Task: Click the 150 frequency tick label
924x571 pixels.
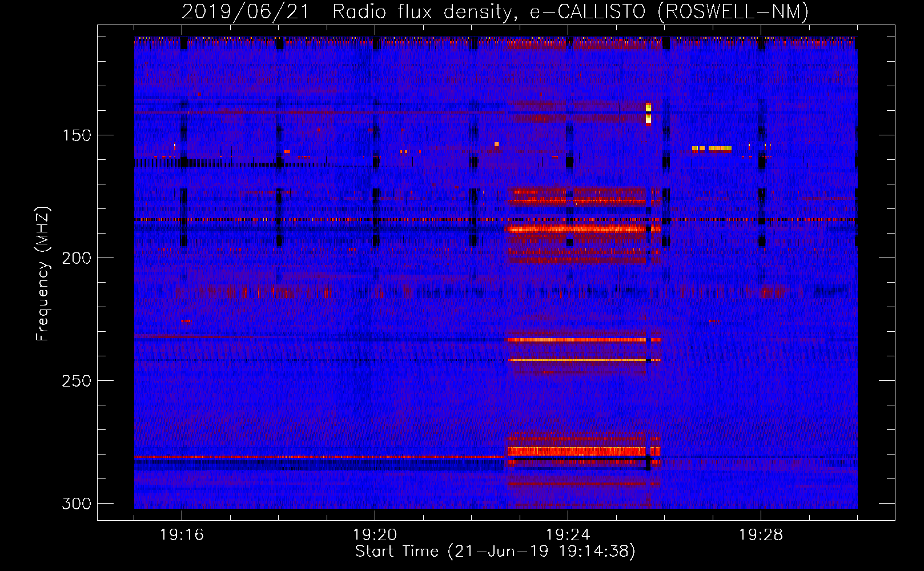Action: (77, 135)
